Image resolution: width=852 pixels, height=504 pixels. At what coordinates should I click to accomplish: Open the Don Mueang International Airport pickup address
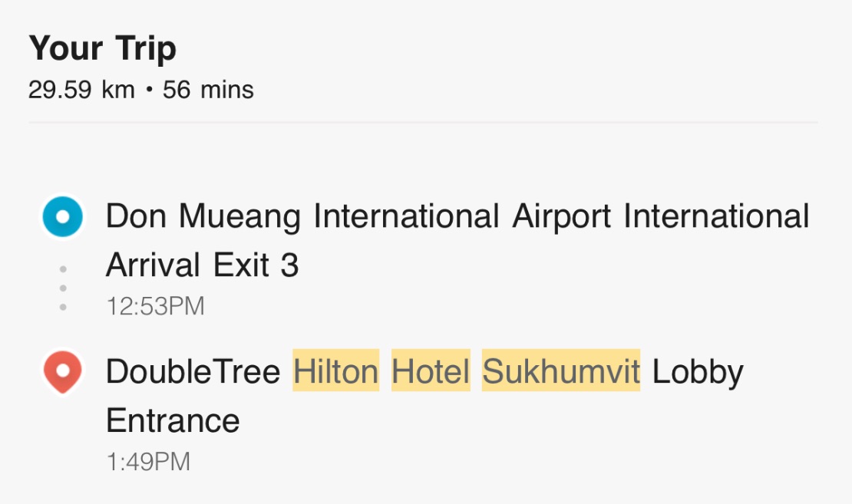coord(457,217)
